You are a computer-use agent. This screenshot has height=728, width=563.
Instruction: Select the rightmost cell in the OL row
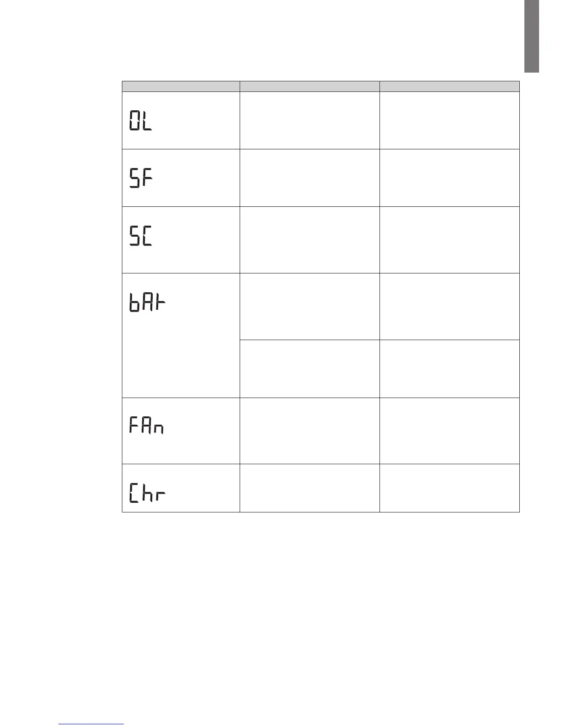449,120
